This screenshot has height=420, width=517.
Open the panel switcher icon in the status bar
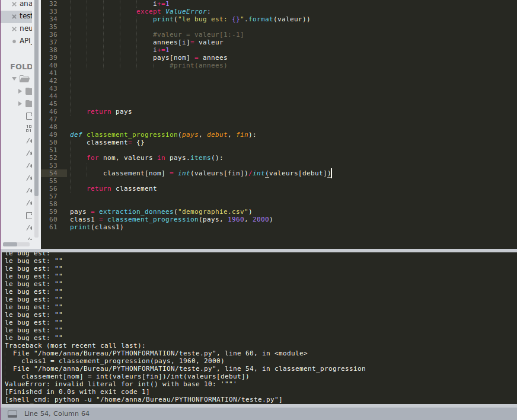[12, 413]
